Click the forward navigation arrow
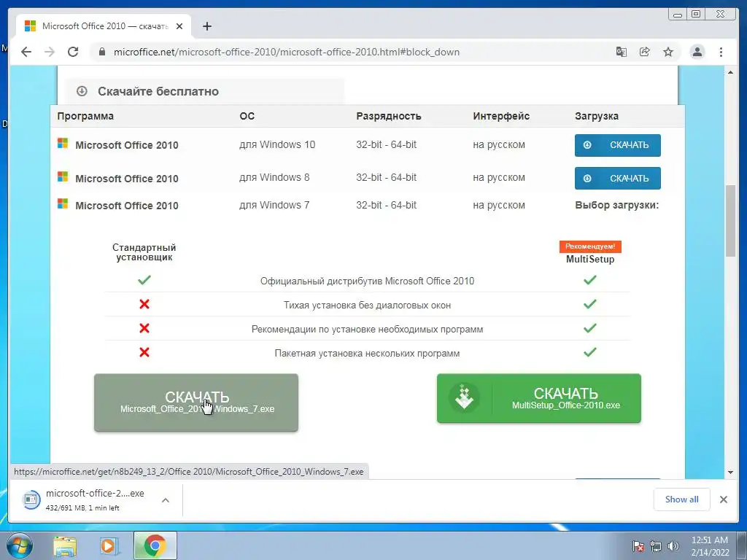Image resolution: width=747 pixels, height=560 pixels. click(x=50, y=52)
